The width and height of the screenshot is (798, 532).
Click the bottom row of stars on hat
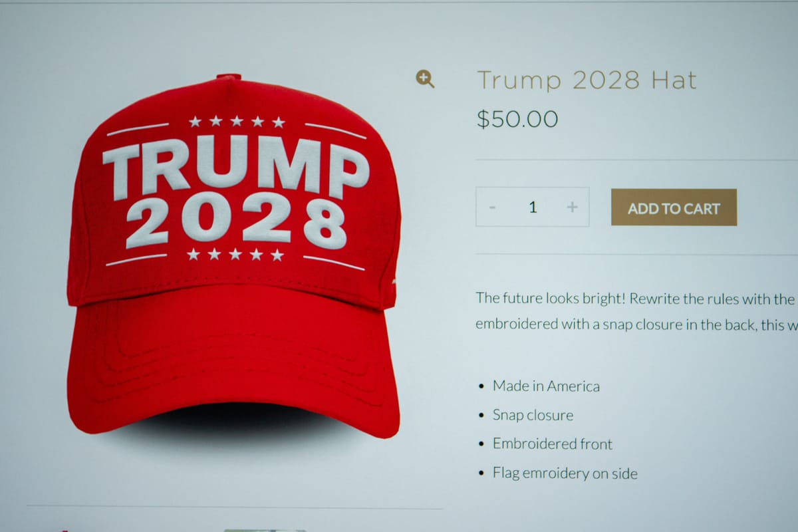point(235,255)
